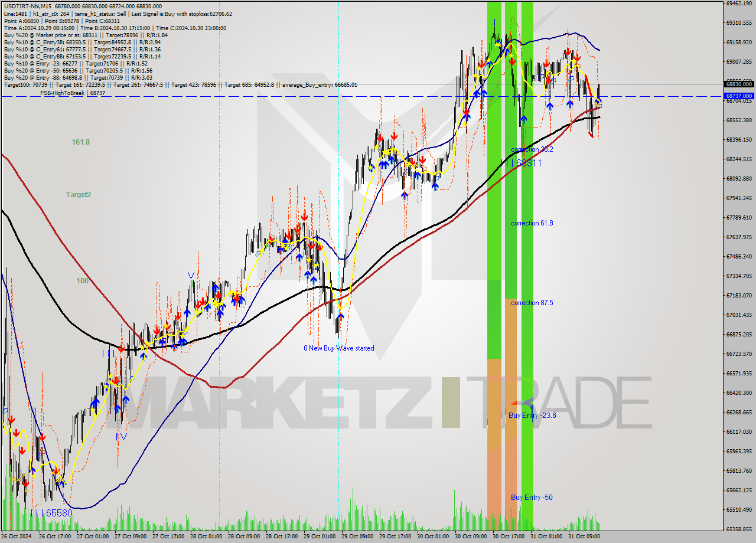Click the current price tag 68830.000
756x543 pixels.
739,84
